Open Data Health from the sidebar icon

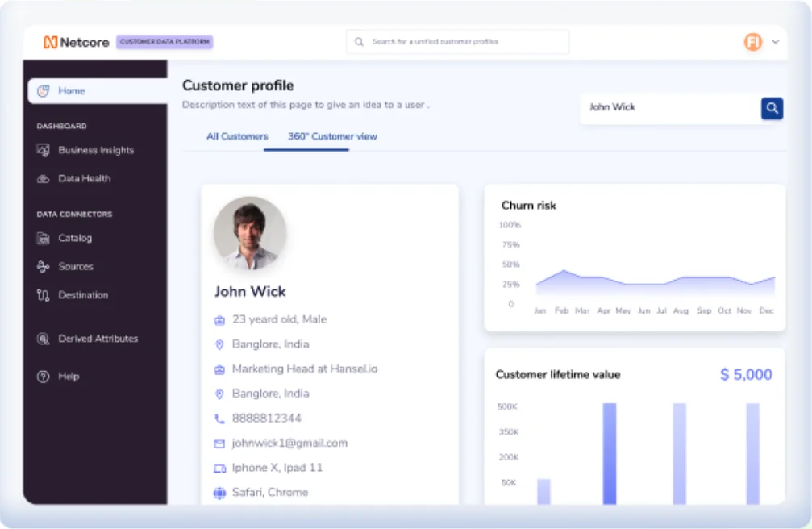[x=42, y=178]
